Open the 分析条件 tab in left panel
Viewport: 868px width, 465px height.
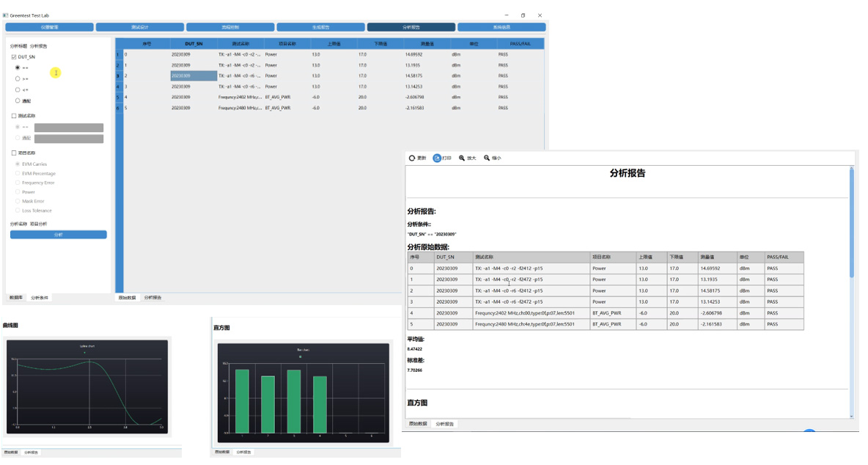(40, 298)
